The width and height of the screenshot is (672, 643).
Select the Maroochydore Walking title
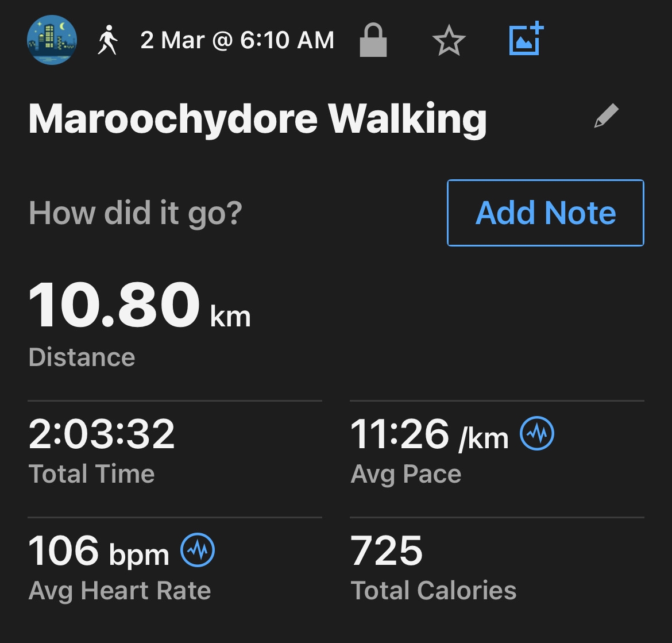point(257,119)
